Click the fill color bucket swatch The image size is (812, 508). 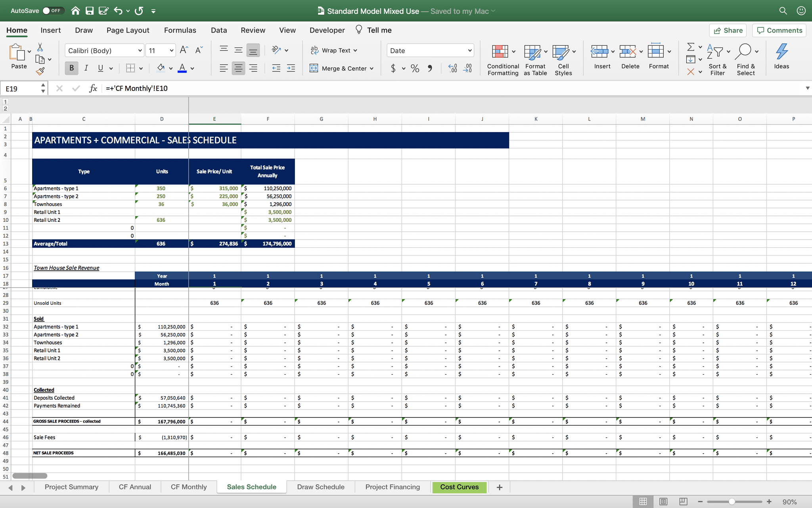coord(161,68)
